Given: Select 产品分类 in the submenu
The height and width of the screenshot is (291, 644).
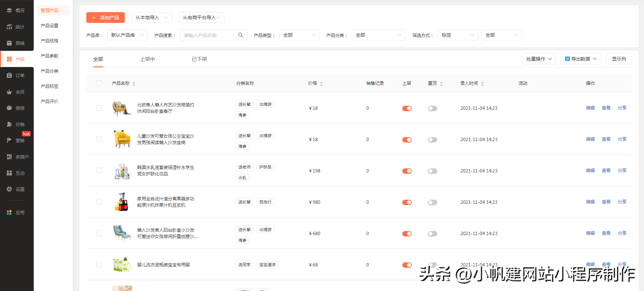Looking at the screenshot, I should tap(50, 71).
